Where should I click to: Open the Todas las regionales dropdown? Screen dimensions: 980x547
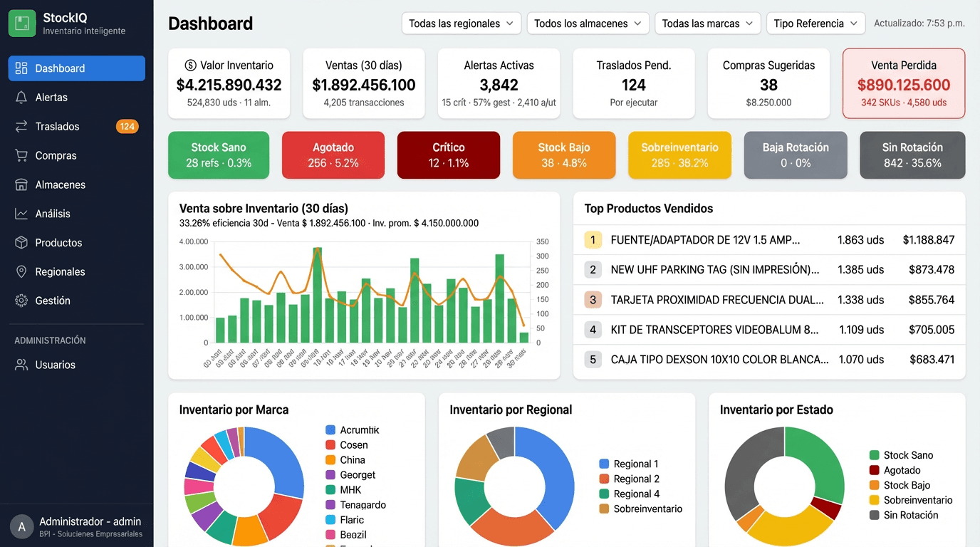coord(460,23)
